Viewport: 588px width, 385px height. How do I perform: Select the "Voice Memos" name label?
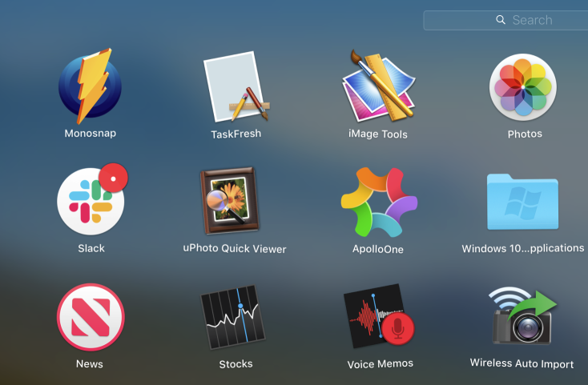click(380, 363)
